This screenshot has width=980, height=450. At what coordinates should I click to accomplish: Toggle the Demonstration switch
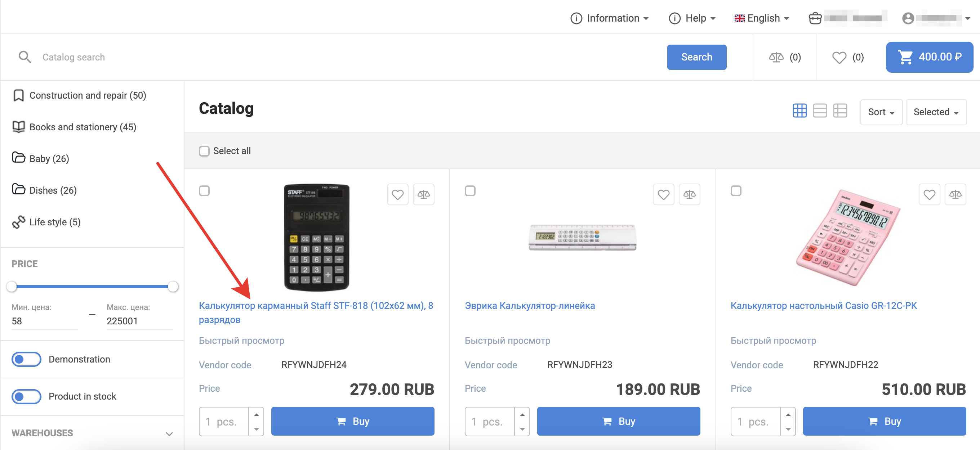pyautogui.click(x=26, y=359)
